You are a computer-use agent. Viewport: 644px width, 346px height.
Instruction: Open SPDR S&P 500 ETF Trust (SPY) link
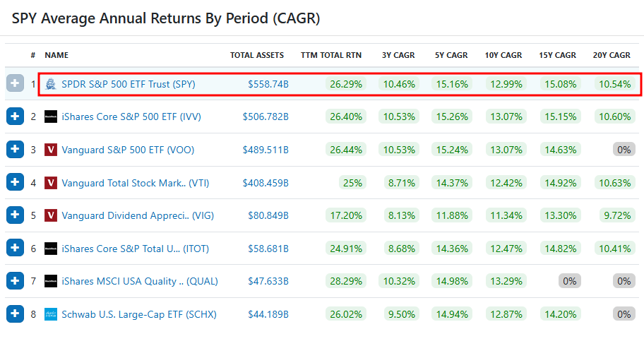click(129, 84)
